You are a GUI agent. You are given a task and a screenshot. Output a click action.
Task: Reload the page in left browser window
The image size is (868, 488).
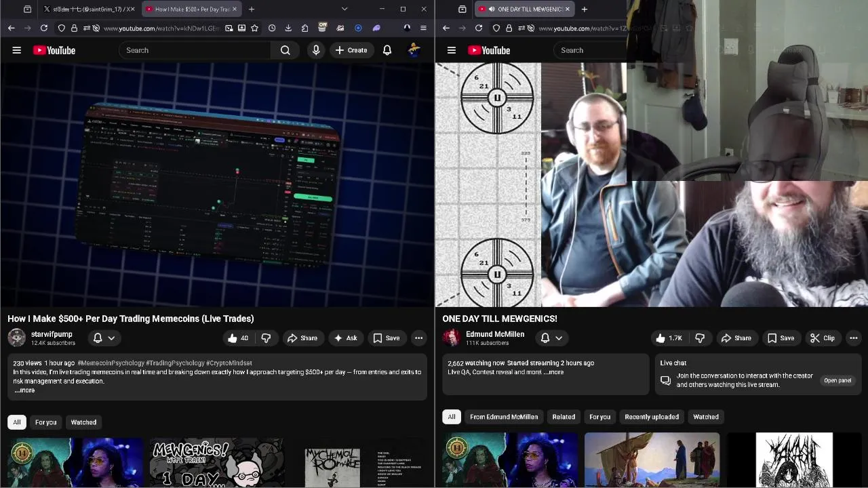pyautogui.click(x=44, y=28)
